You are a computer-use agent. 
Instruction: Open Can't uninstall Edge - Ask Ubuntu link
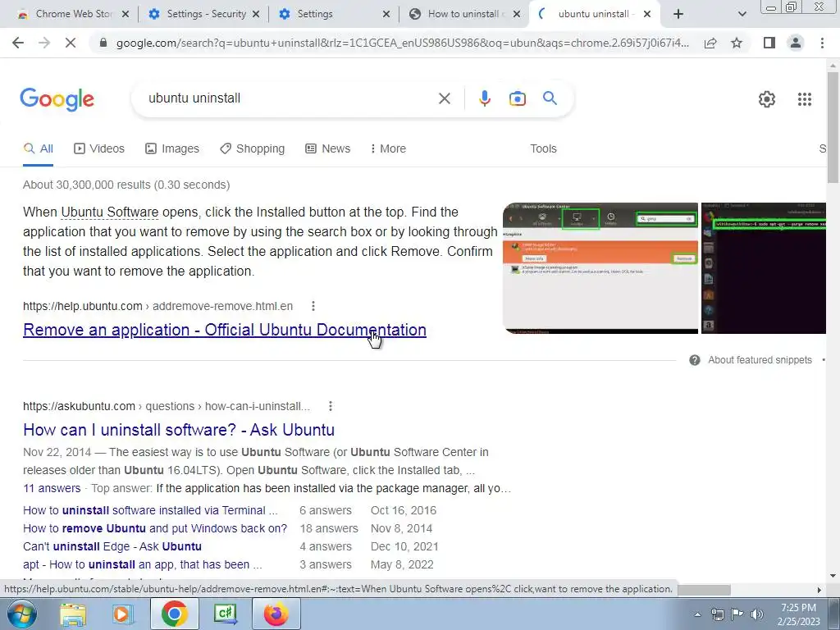pos(112,546)
